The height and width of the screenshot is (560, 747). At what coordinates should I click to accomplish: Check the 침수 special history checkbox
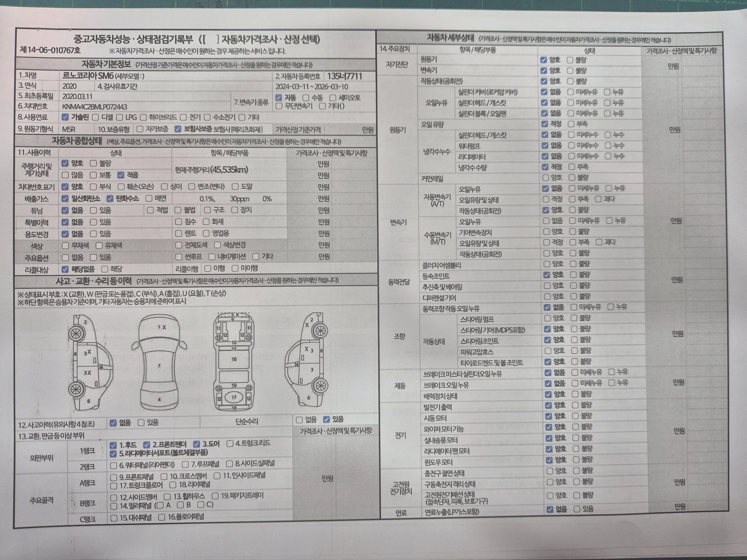pyautogui.click(x=179, y=222)
